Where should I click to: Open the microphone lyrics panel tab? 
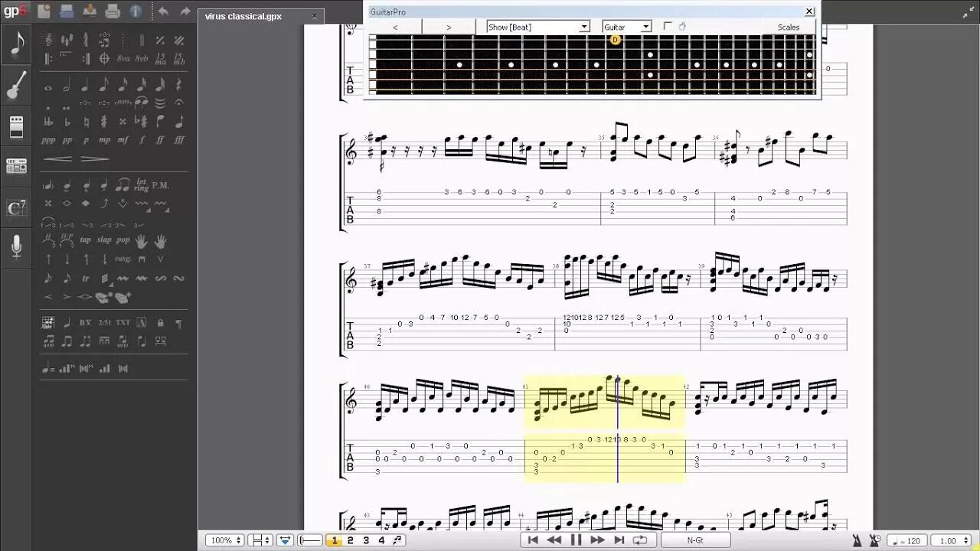tap(16, 246)
